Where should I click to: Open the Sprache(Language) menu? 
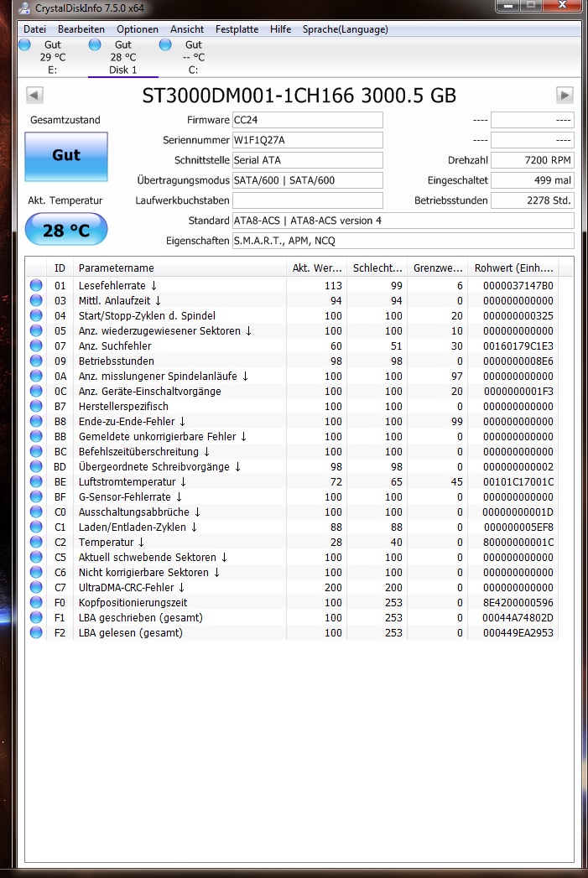tap(346, 29)
